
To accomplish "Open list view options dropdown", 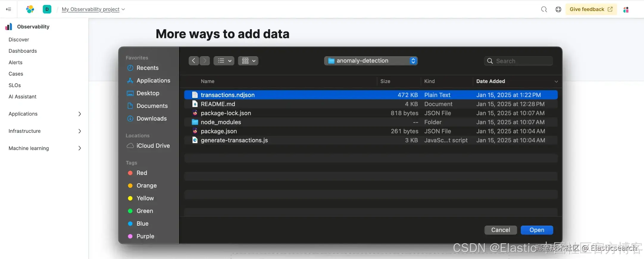I will [x=224, y=61].
